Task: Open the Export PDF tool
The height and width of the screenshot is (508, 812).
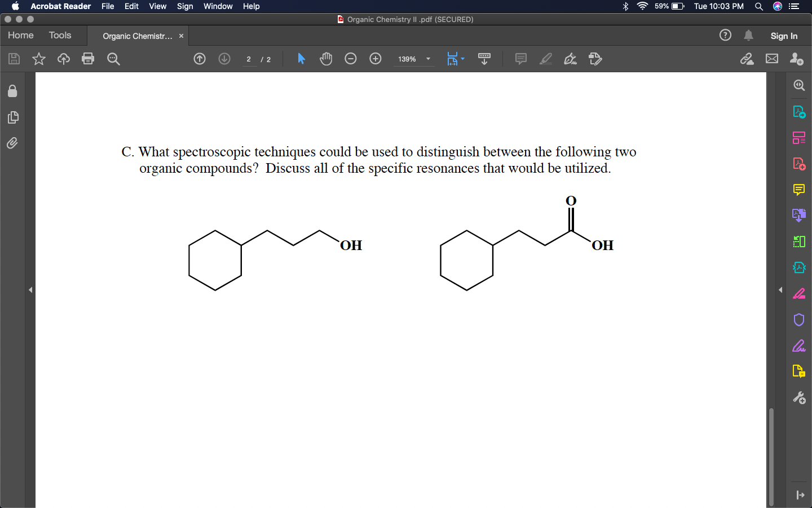Action: (x=798, y=111)
